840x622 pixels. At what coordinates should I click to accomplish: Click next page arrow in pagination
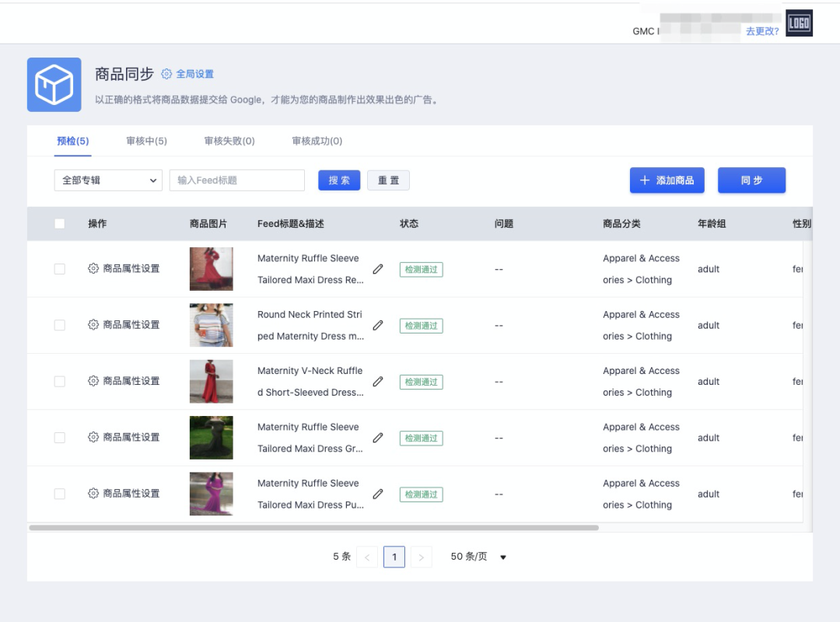tap(422, 557)
